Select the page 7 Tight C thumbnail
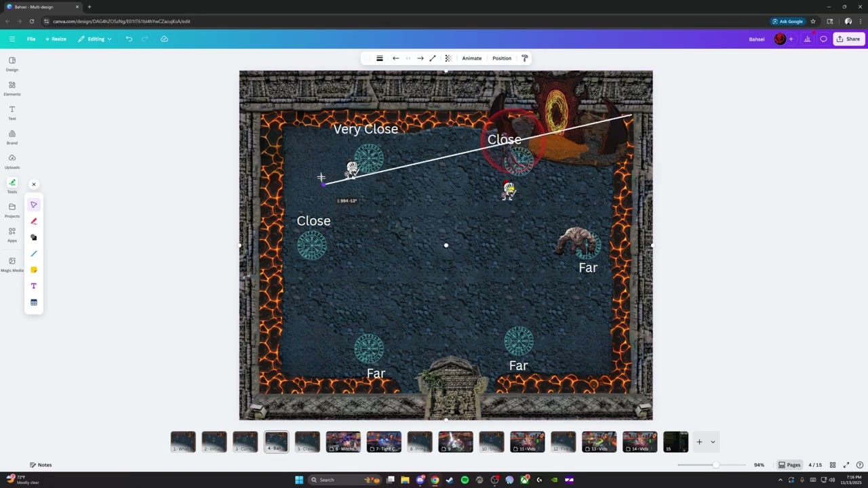This screenshot has width=868, height=488. click(384, 442)
